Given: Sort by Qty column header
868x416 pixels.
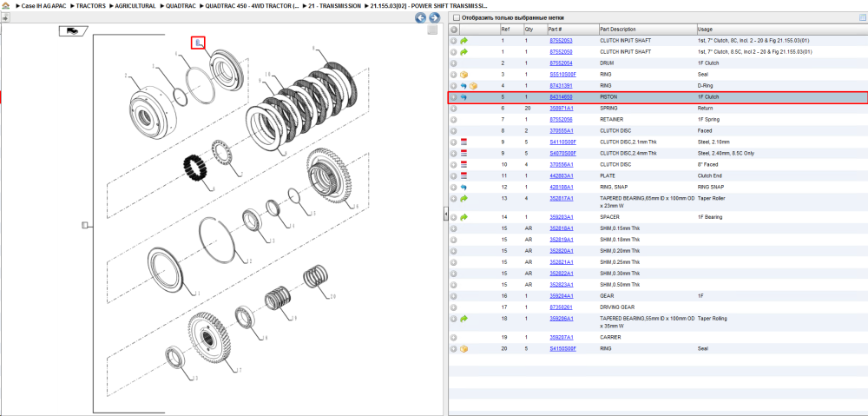Looking at the screenshot, I should click(x=535, y=30).
